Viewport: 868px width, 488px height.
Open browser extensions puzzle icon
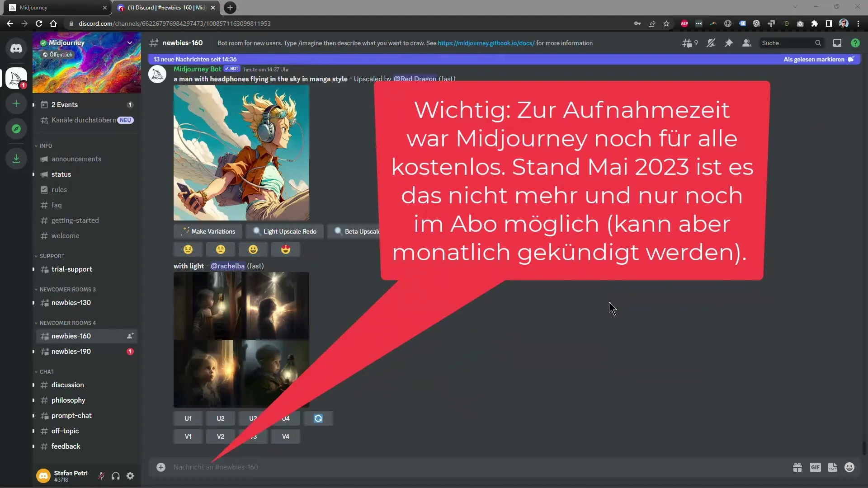(815, 23)
